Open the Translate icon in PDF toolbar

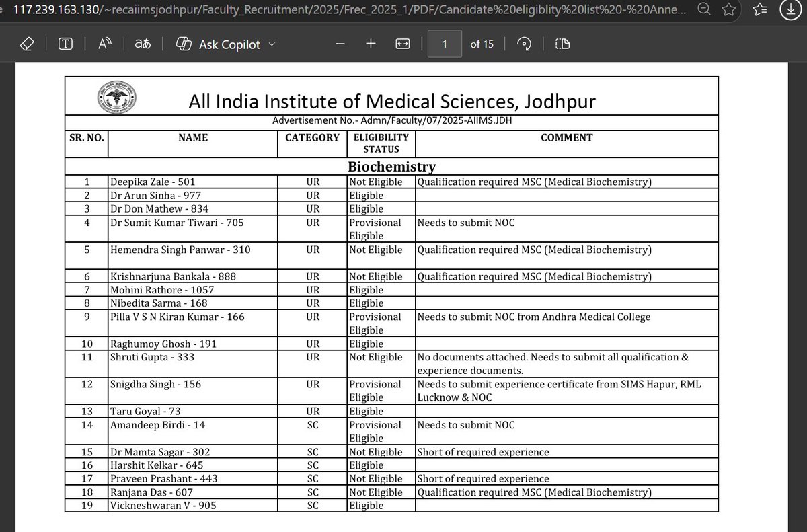(x=143, y=44)
